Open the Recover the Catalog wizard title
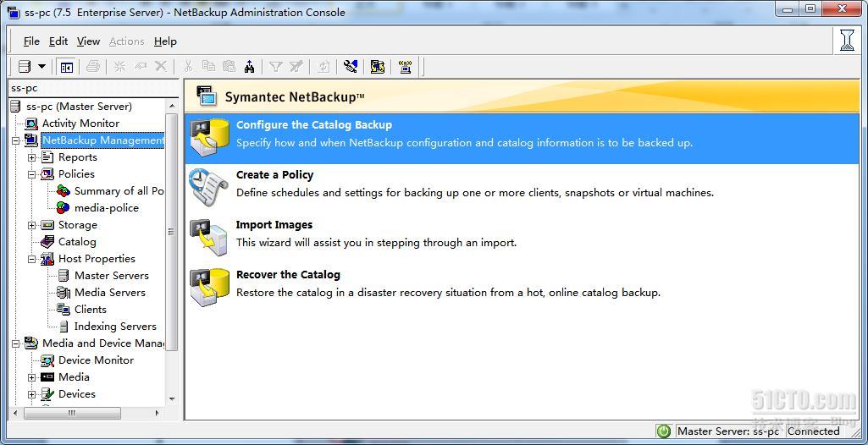Screen dimensions: 868x445 [288, 274]
